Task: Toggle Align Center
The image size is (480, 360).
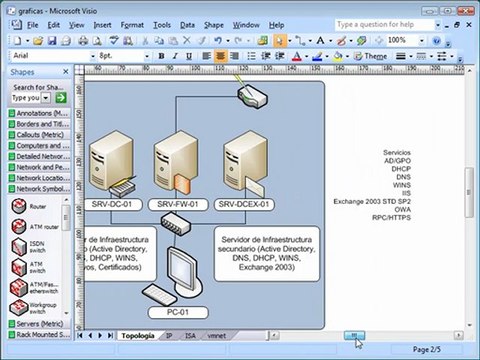Action: tap(220, 56)
